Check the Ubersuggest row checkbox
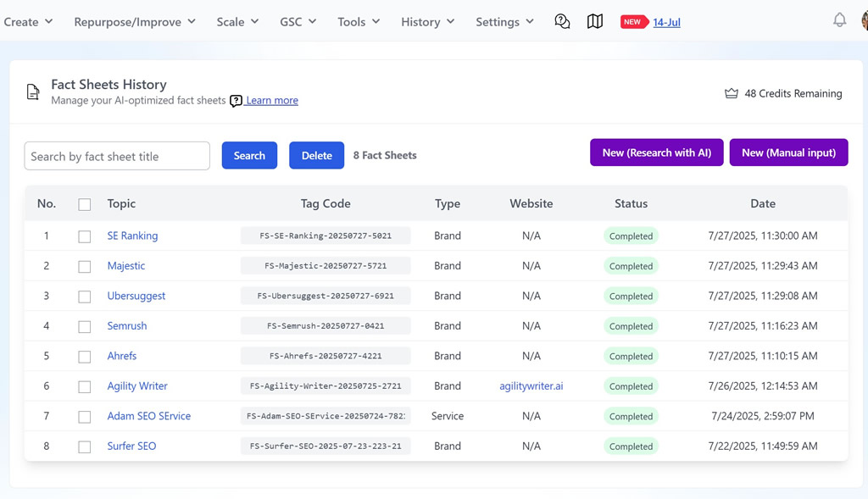This screenshot has width=868, height=499. point(84,297)
